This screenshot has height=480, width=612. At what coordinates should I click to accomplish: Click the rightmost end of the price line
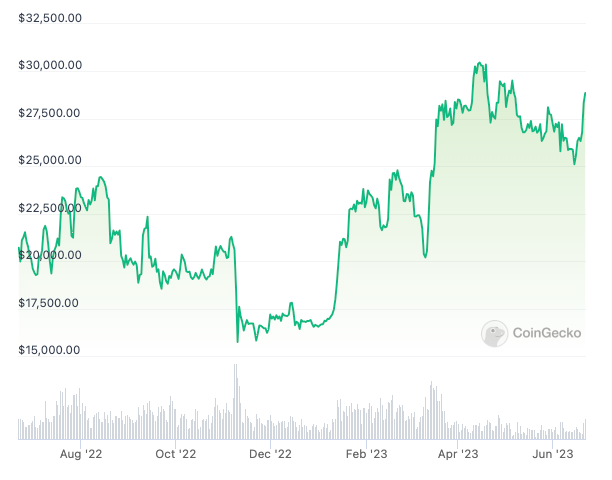coord(585,93)
